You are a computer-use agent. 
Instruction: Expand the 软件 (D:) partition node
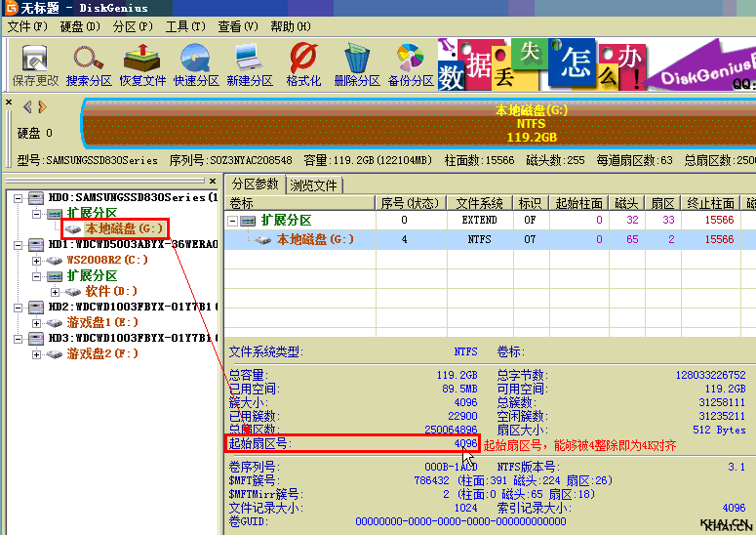tap(53, 292)
